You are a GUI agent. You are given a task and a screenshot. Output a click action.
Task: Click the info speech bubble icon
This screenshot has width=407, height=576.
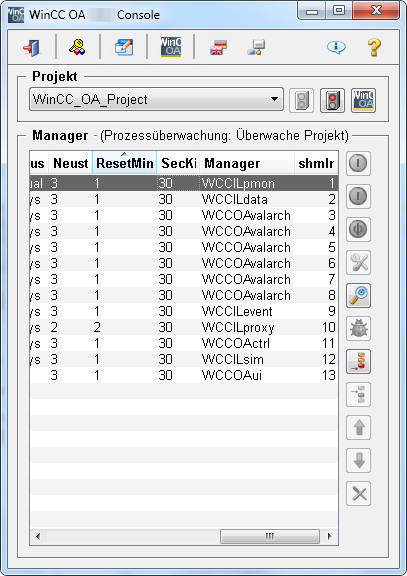click(336, 47)
